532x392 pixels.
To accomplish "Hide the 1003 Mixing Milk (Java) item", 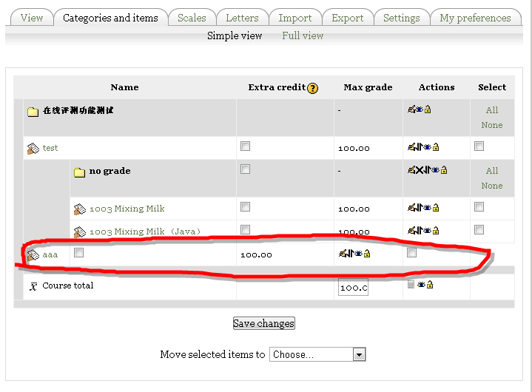I will tap(428, 231).
